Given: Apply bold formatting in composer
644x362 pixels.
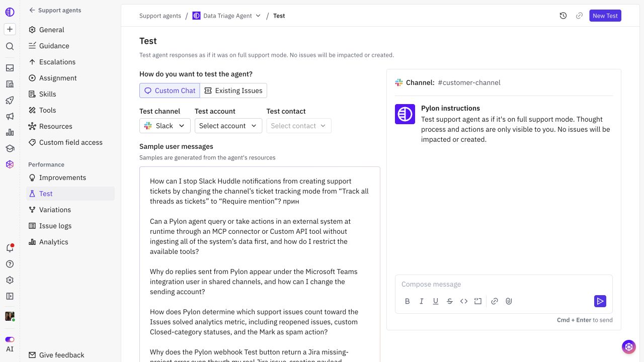Looking at the screenshot, I should point(408,301).
